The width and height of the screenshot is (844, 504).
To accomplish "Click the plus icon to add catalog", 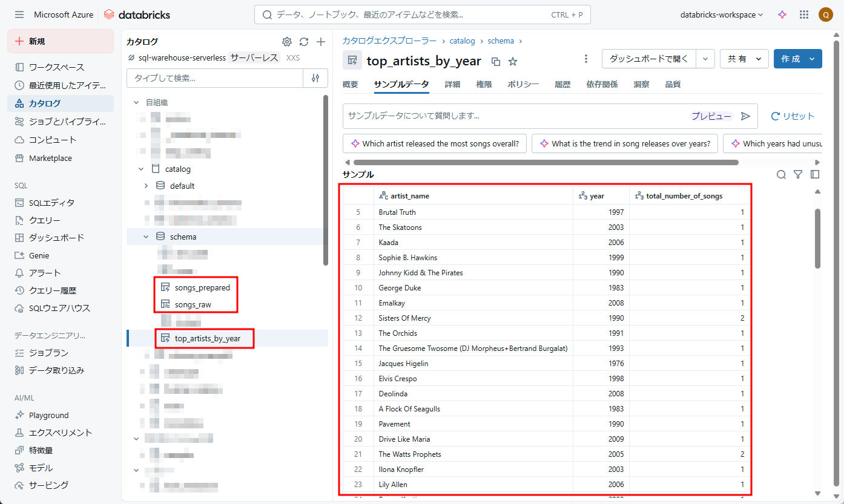I will [x=321, y=42].
